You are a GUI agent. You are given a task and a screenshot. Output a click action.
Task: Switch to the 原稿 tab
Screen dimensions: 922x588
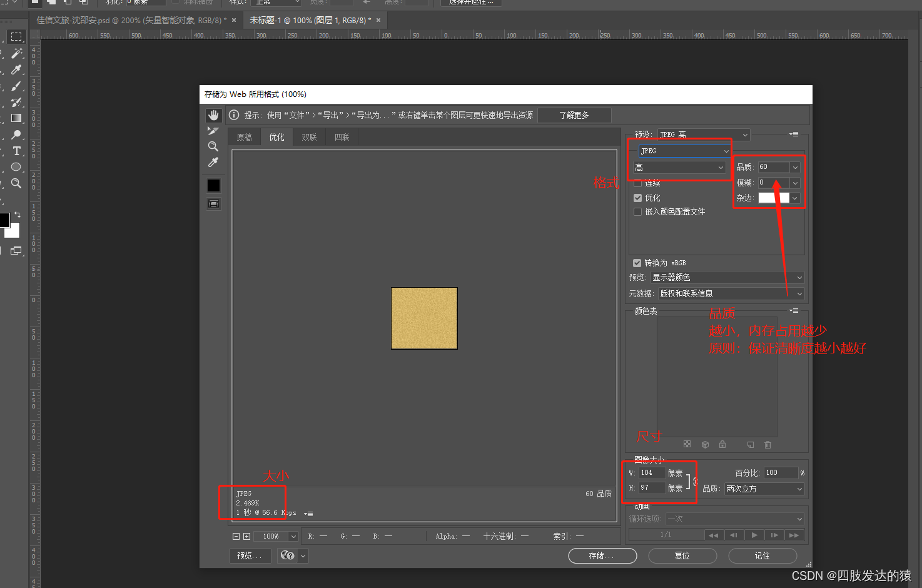click(x=245, y=137)
